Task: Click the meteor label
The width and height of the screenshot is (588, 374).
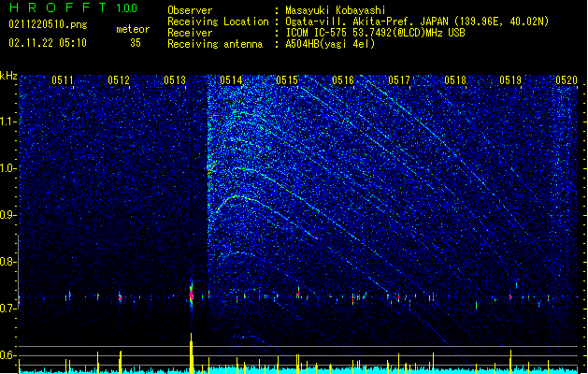Action: tap(133, 29)
